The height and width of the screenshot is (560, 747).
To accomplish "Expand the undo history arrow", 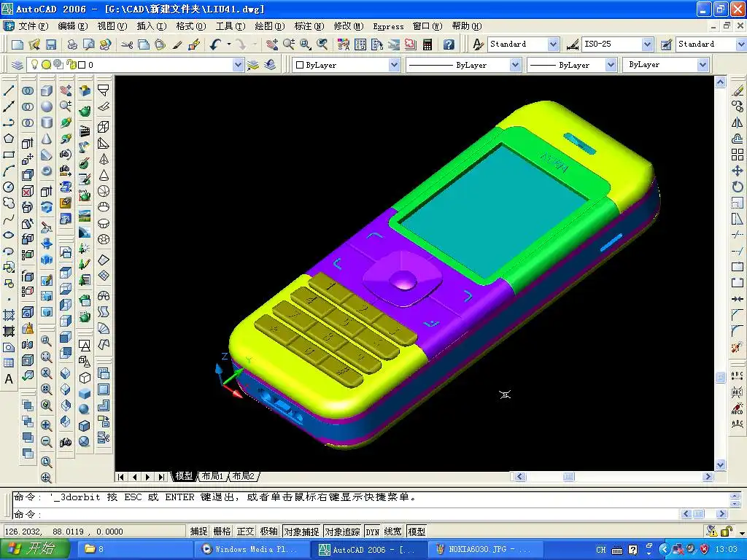I will tap(229, 44).
